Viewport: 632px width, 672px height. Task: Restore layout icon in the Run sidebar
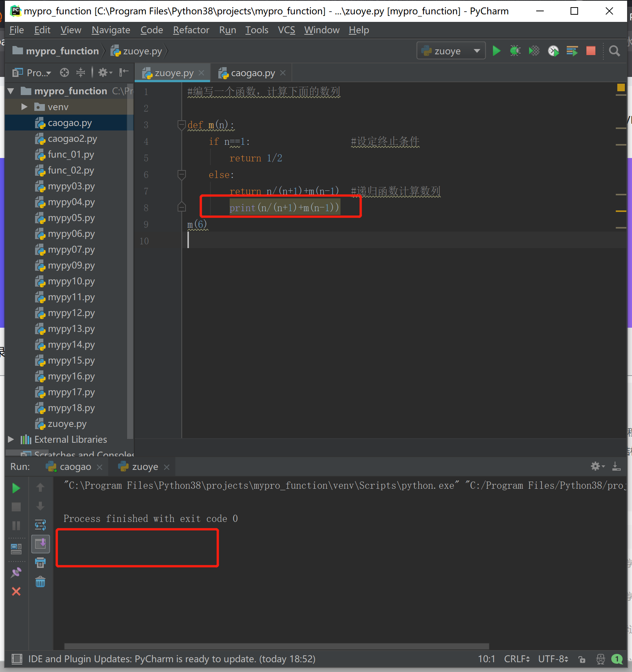[16, 549]
